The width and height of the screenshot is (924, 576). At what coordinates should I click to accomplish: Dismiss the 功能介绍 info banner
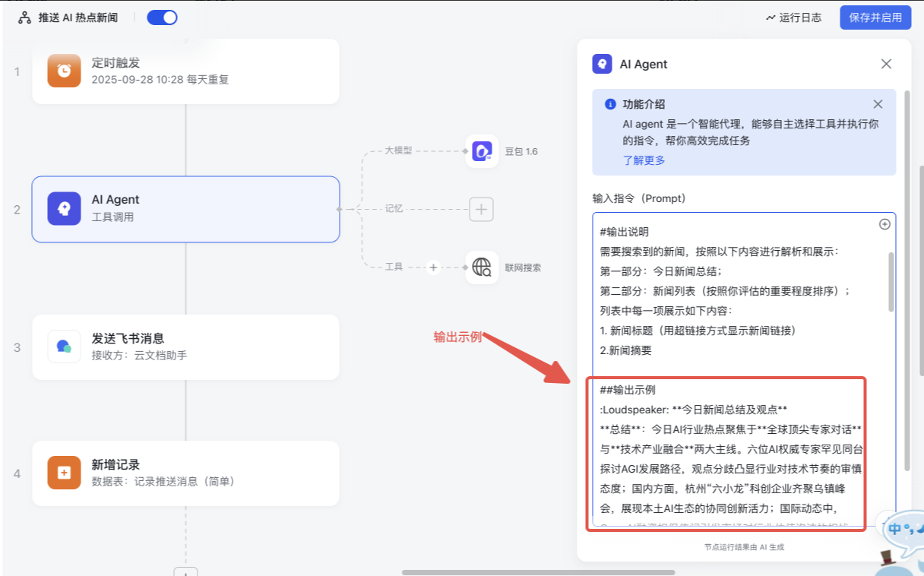878,104
